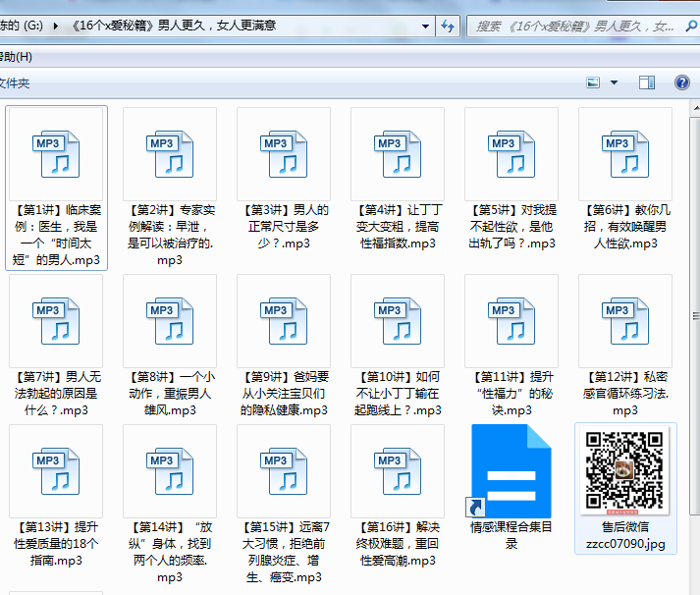Click the 文件夹 toolbar button
This screenshot has height=595, width=700.
[15, 83]
